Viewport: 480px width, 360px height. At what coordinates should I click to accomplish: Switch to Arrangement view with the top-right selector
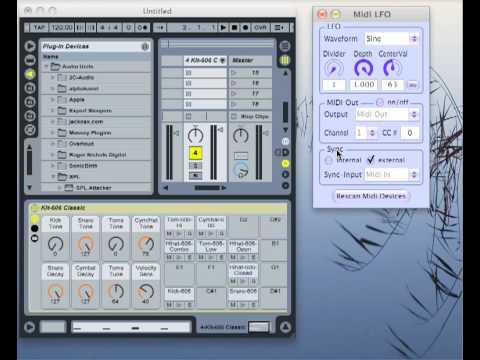tap(285, 46)
